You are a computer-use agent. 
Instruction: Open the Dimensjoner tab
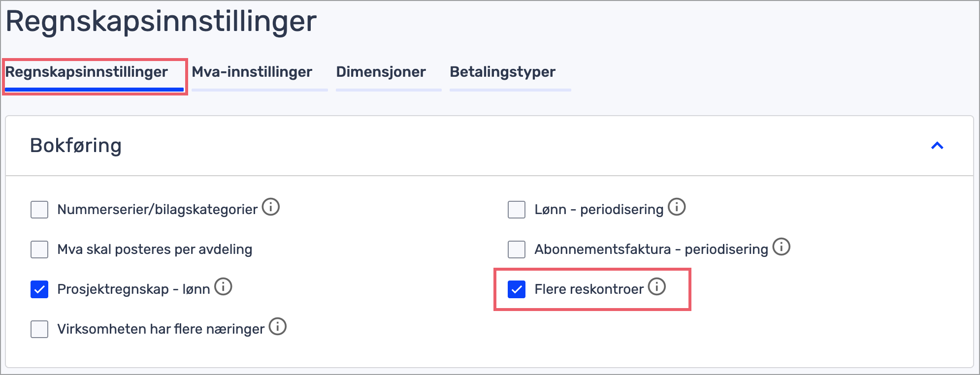381,72
